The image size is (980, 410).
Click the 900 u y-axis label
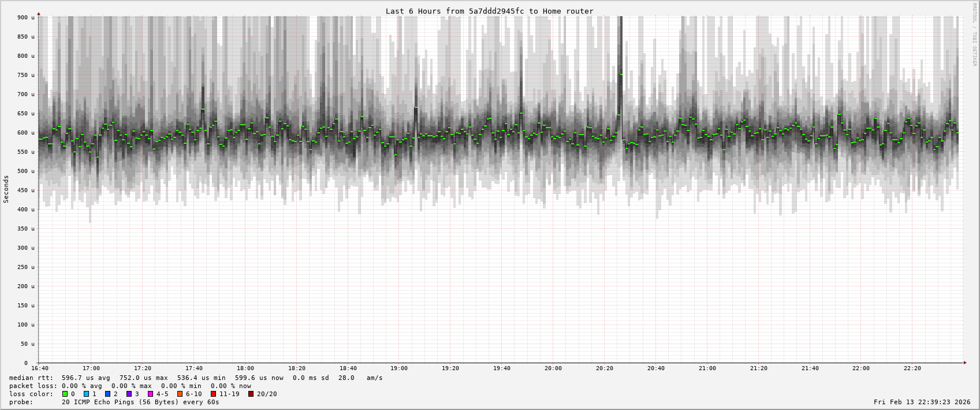pyautogui.click(x=25, y=18)
